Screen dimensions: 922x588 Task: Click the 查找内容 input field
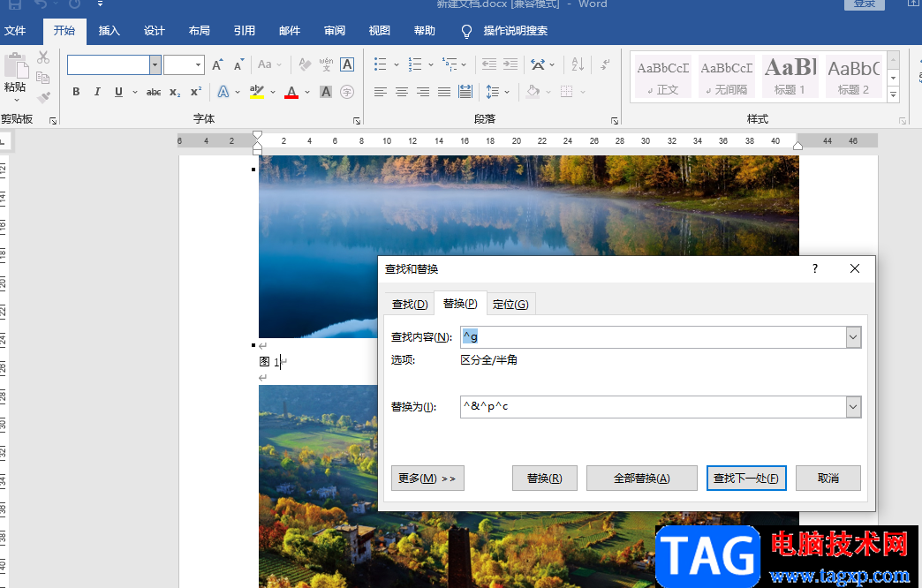coord(654,337)
